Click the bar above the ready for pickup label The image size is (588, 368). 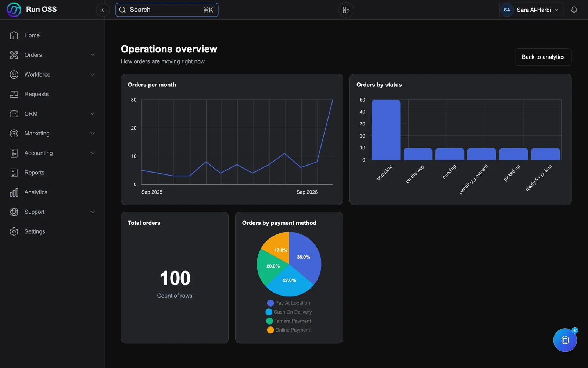click(545, 154)
